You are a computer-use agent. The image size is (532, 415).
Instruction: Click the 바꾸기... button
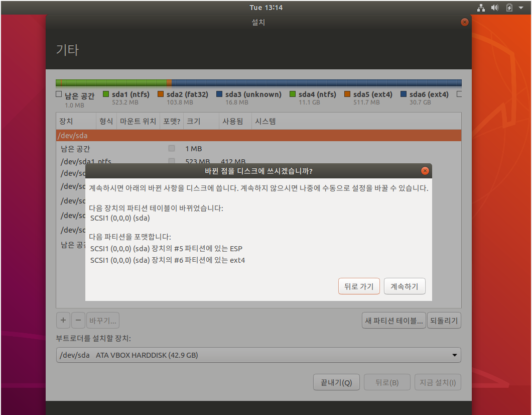tap(103, 320)
